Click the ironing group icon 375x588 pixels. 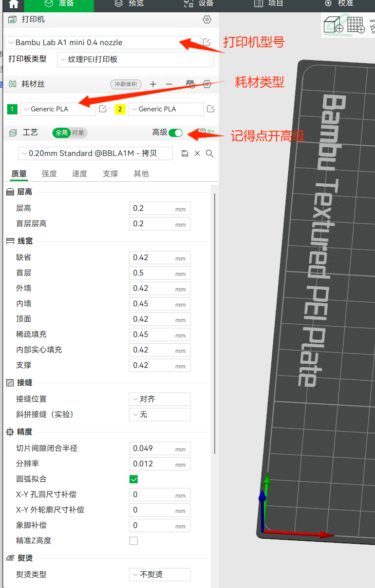tap(10, 558)
